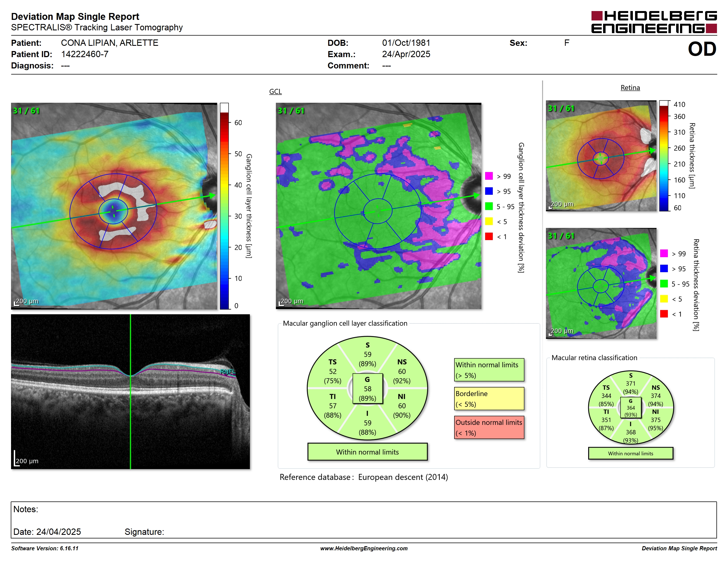Open the OCT B-scan cross-section image

click(130, 392)
